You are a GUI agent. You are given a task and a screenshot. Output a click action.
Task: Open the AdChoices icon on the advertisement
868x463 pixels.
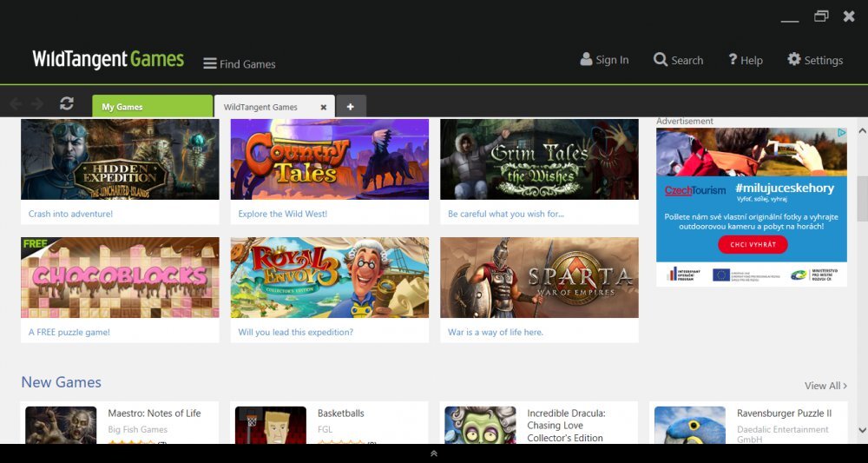tap(841, 134)
